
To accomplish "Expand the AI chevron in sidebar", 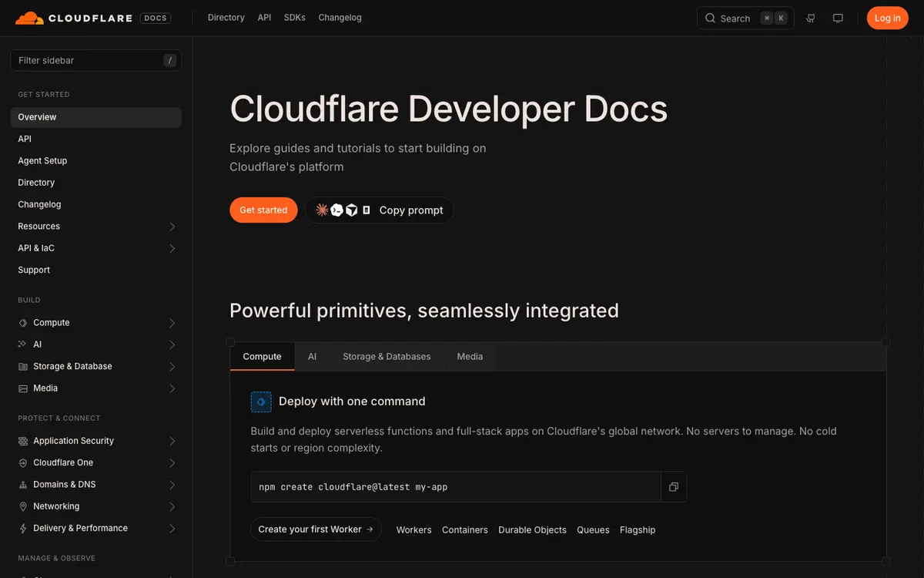I will click(x=172, y=344).
